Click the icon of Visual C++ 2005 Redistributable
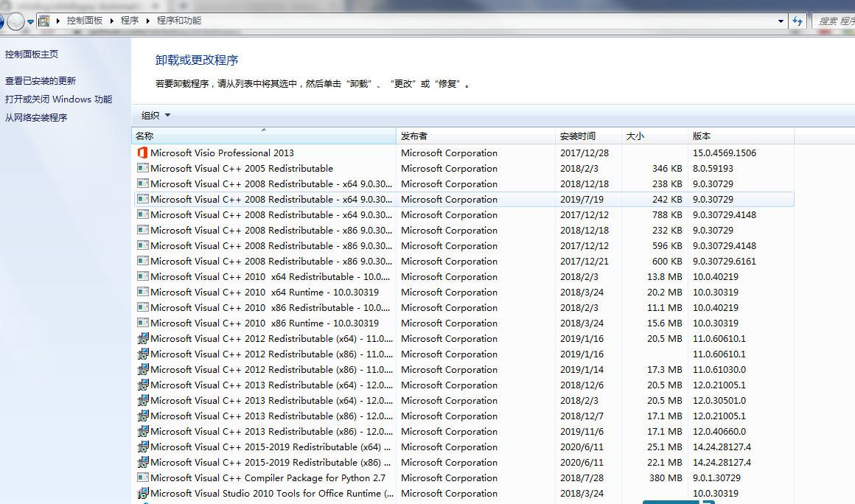Viewport: 855px width, 504px height. coord(143,168)
